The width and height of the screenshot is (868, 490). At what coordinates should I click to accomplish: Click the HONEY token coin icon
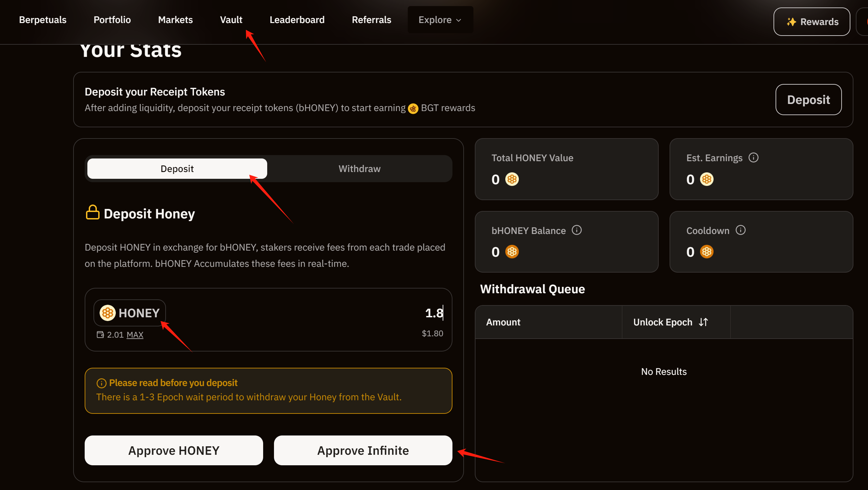pyautogui.click(x=108, y=313)
